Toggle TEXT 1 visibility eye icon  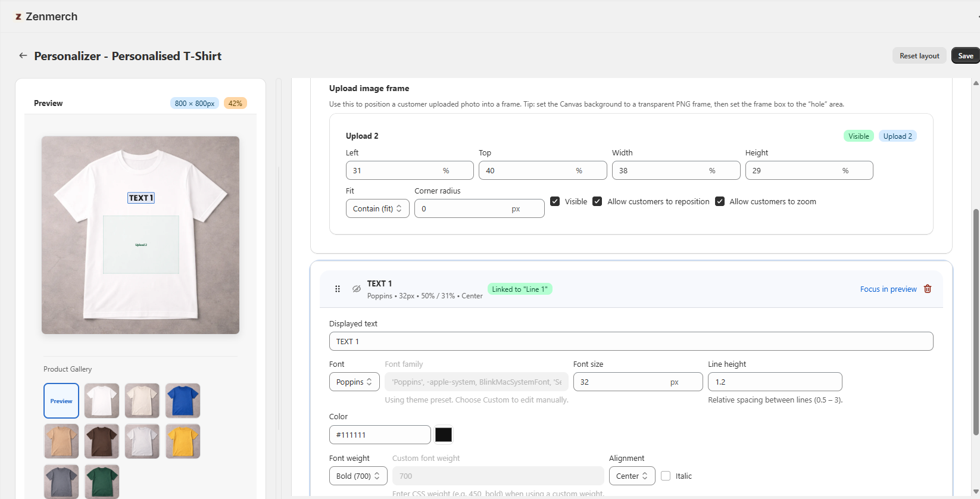356,289
